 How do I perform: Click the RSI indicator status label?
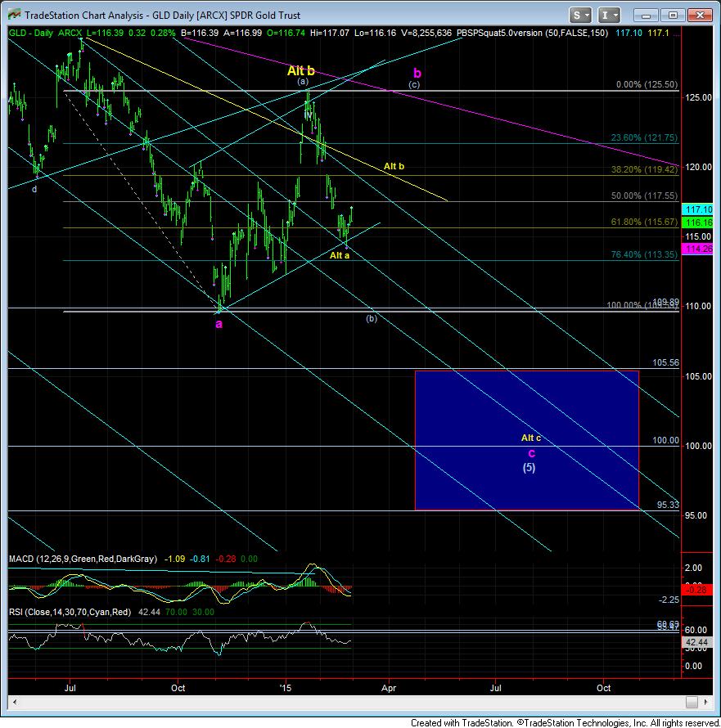click(x=70, y=612)
